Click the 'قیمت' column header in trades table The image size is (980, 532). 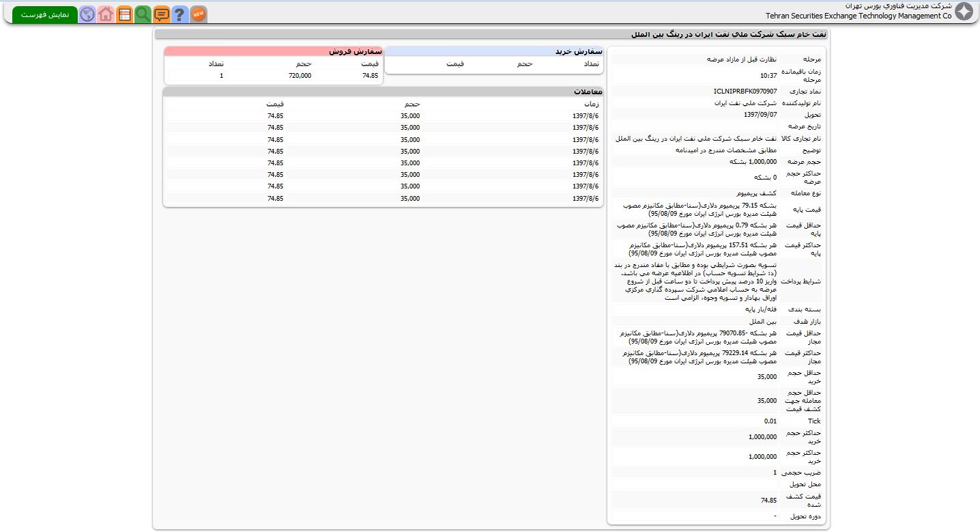(275, 104)
